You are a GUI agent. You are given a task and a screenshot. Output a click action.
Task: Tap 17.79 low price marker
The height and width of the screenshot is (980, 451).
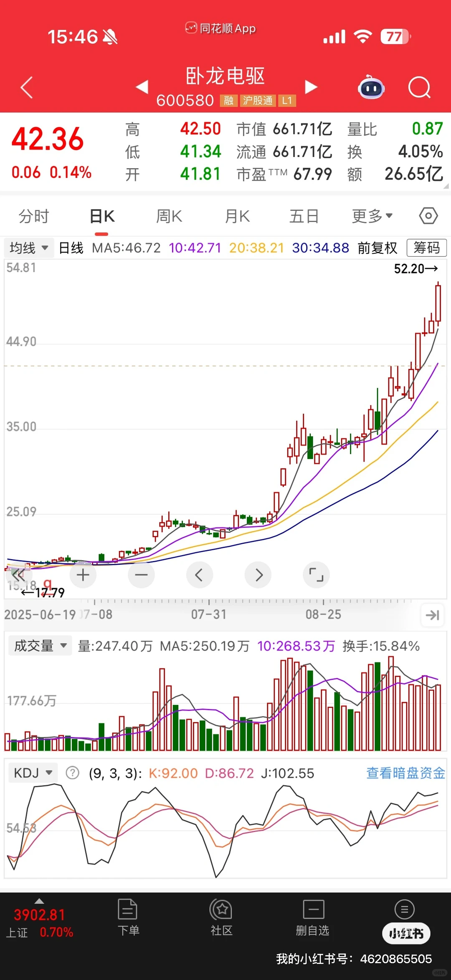[x=43, y=592]
